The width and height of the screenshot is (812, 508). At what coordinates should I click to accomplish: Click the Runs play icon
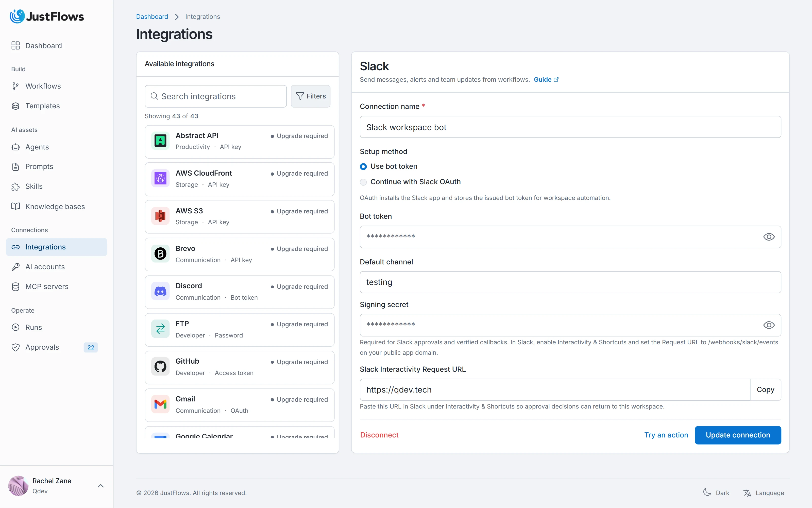click(15, 327)
